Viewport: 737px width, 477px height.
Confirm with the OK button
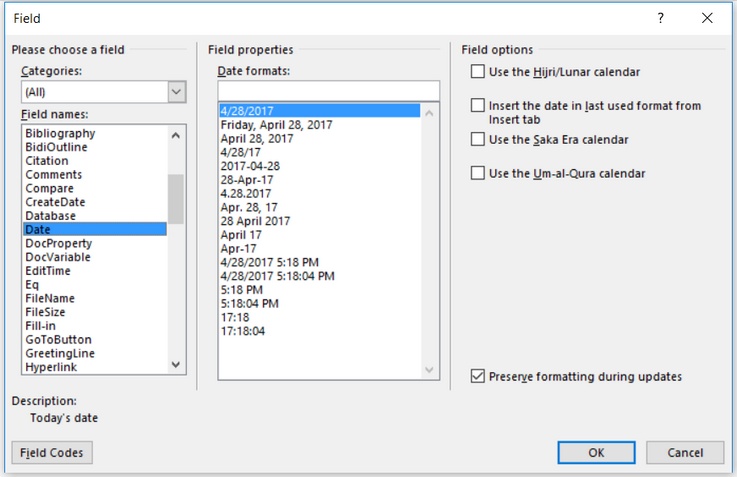[x=596, y=452]
